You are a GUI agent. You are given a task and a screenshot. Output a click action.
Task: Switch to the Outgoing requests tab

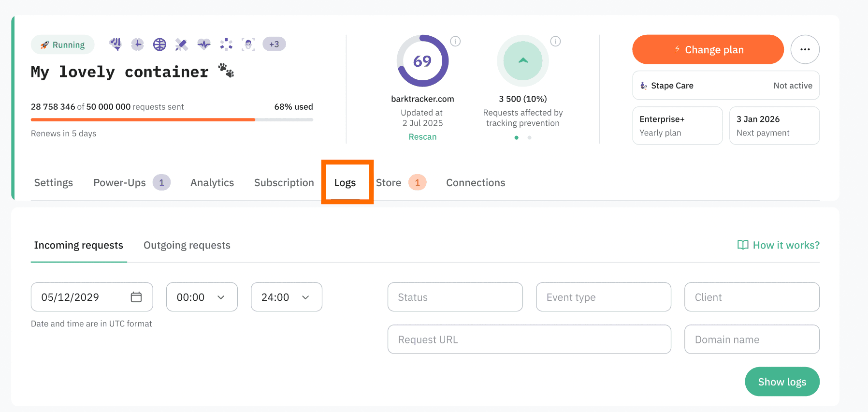[187, 245]
